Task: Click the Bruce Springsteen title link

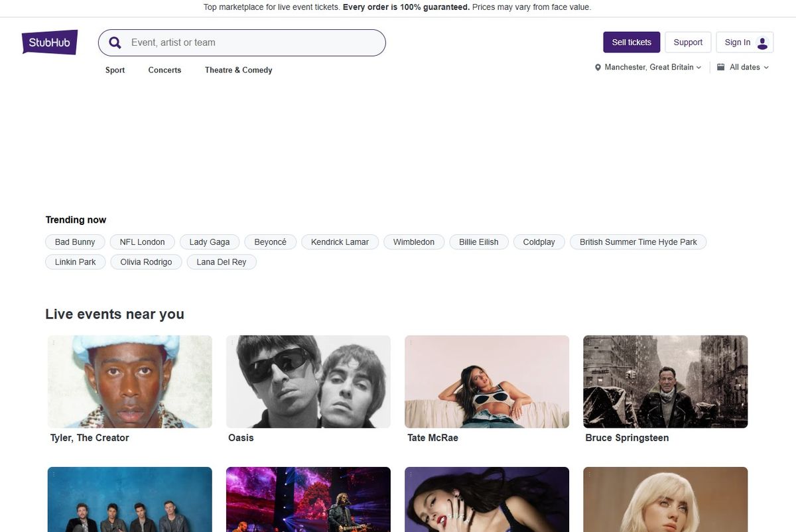Action: (627, 438)
